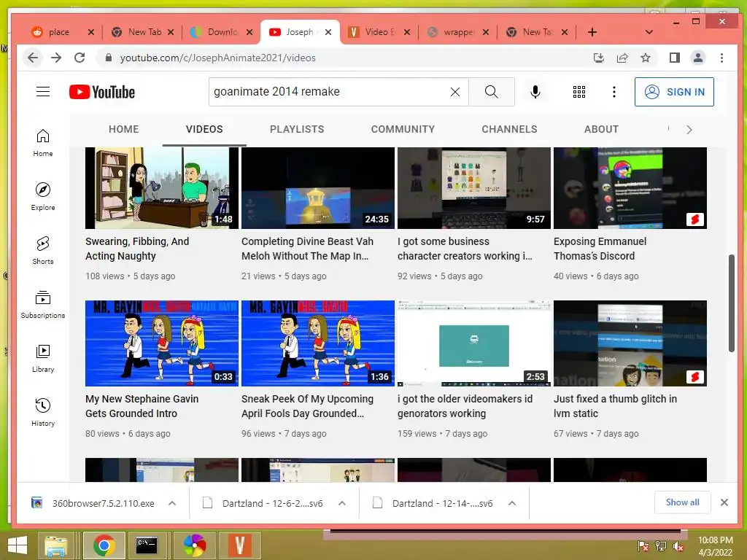The image size is (747, 560).
Task: Open the ABOUT channel tab
Action: (x=601, y=129)
